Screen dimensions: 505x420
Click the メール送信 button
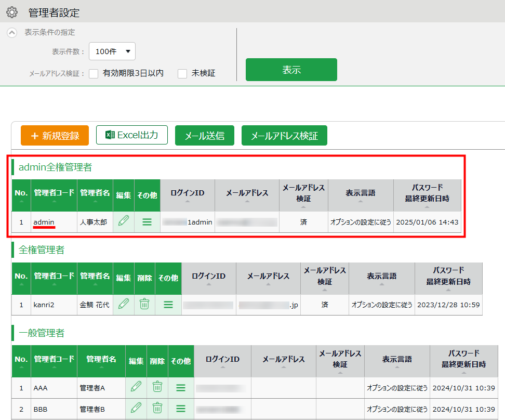[205, 136]
